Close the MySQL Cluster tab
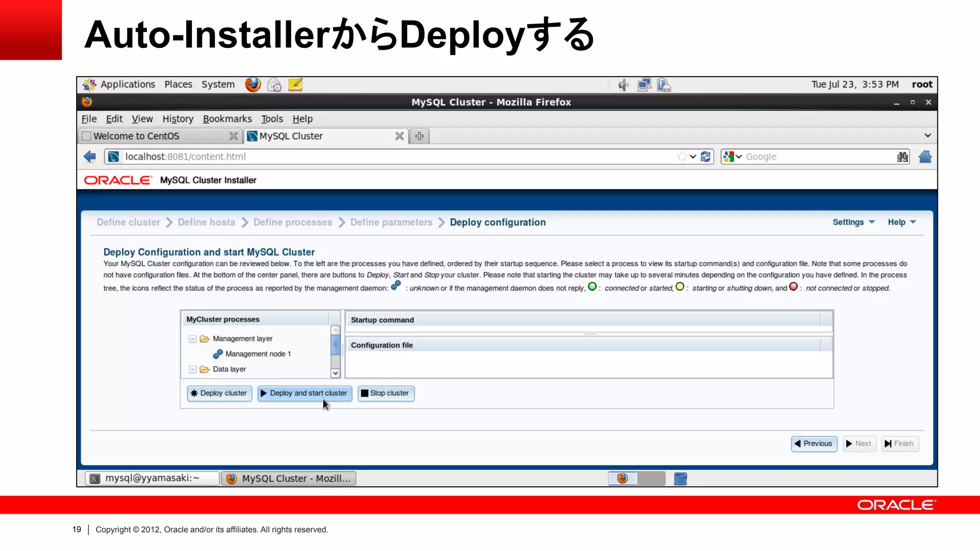 400,136
